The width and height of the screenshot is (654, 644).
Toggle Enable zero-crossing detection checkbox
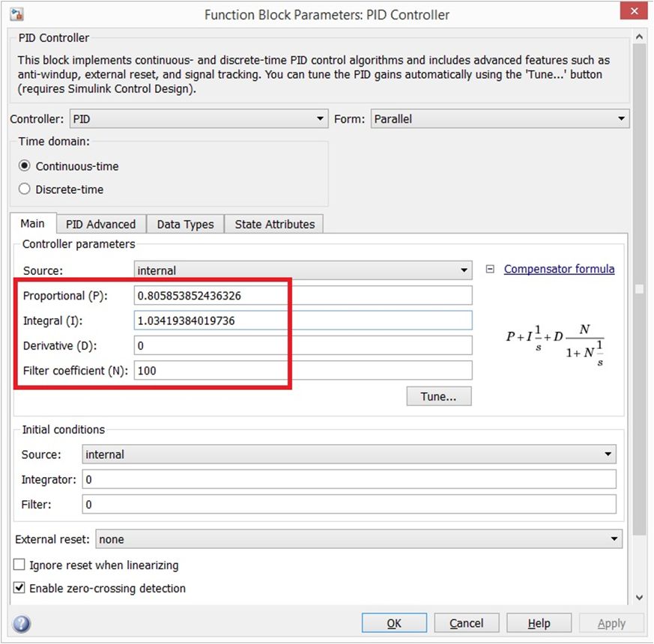coord(19,587)
